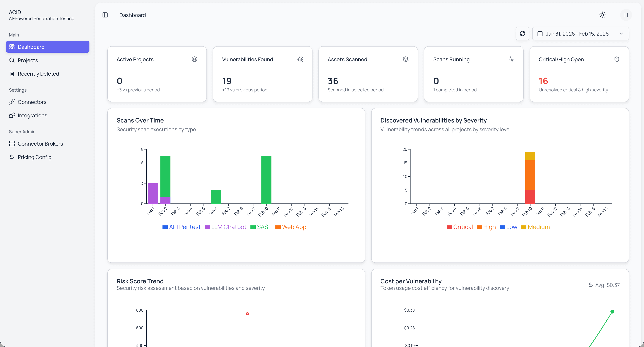Click the trash icon for Recently Deleted
This screenshot has width=644, height=347.
coord(12,74)
